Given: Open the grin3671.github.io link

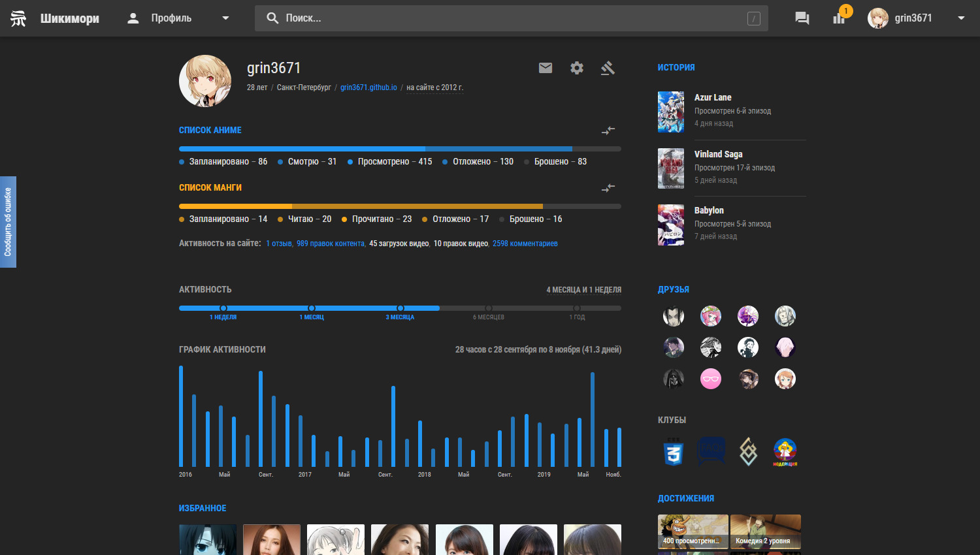Looking at the screenshot, I should tap(368, 87).
